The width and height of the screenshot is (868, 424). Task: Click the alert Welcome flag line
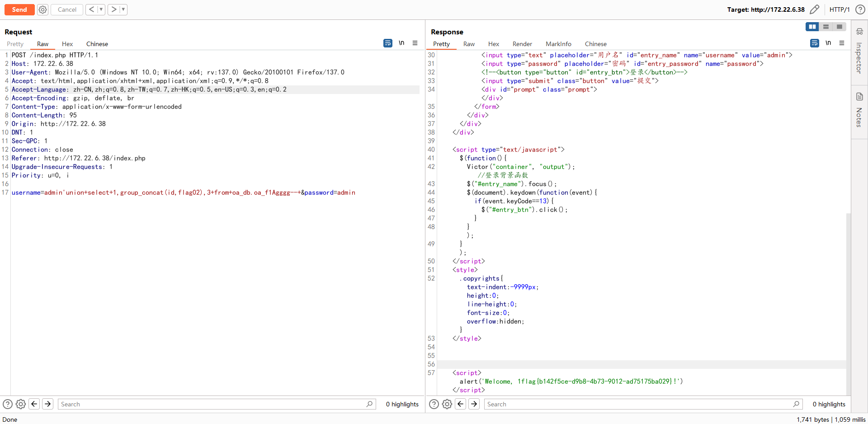pos(571,382)
